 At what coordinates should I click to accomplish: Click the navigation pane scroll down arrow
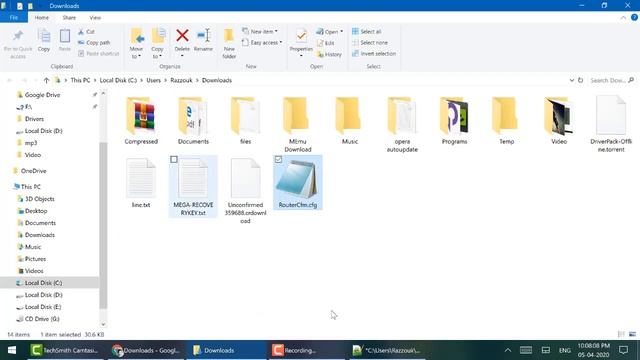[x=103, y=324]
